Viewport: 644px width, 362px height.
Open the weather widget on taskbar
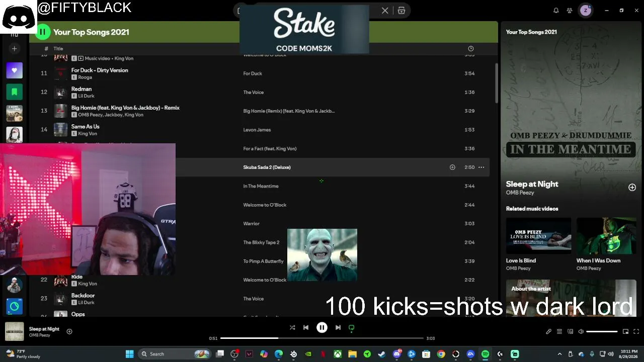click(x=23, y=354)
